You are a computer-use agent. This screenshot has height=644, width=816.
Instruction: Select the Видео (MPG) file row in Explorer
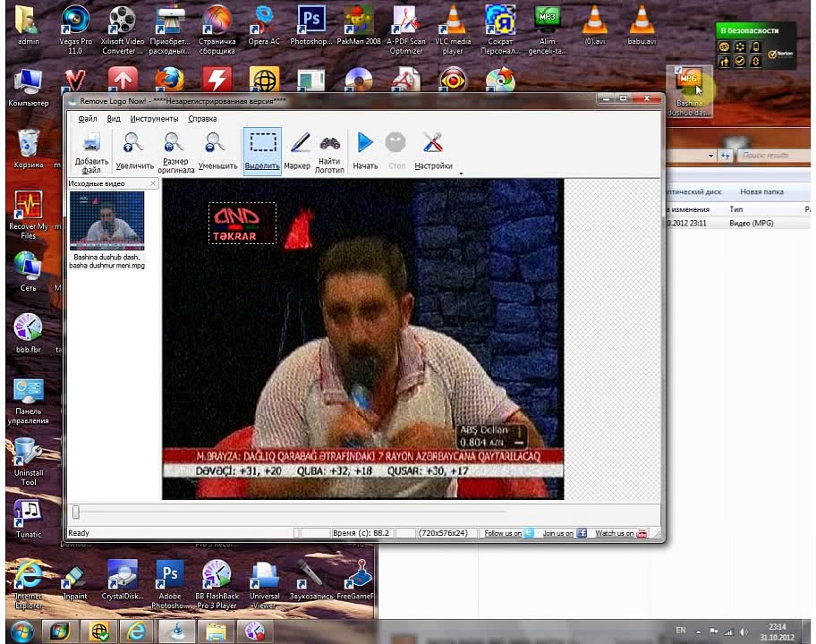tap(737, 223)
